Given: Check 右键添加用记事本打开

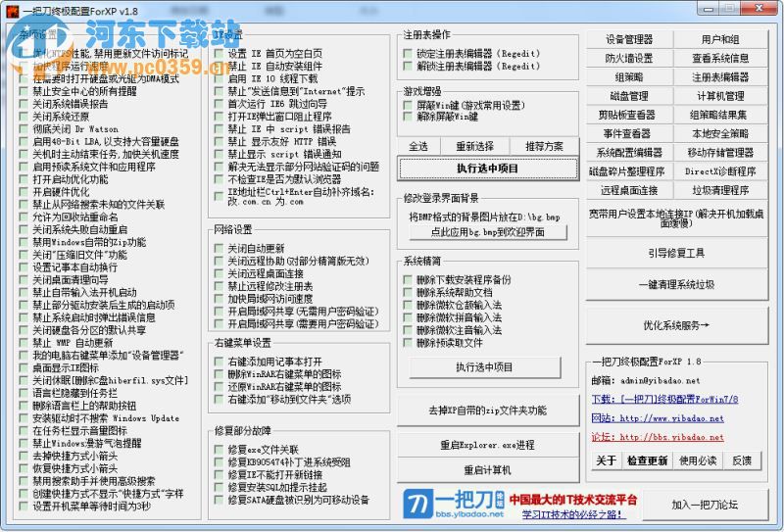Looking at the screenshot, I should (x=219, y=361).
